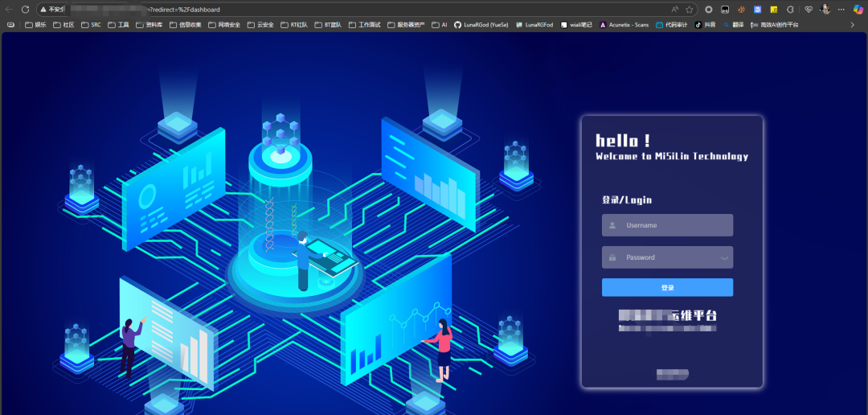
Task: Open the 高效AI创作平台 bookmark
Action: [x=775, y=24]
